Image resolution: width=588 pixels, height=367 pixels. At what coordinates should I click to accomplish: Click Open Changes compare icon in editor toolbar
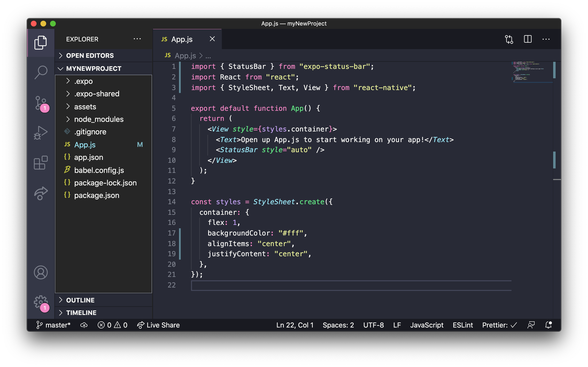click(x=509, y=39)
